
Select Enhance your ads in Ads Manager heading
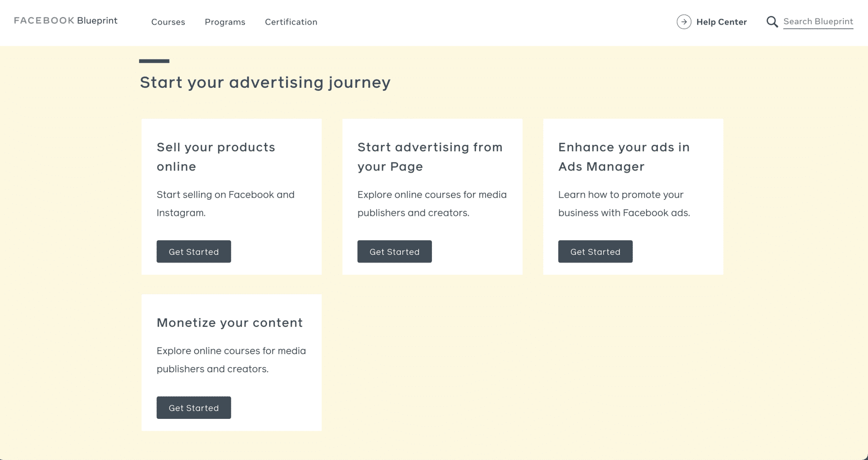(624, 156)
